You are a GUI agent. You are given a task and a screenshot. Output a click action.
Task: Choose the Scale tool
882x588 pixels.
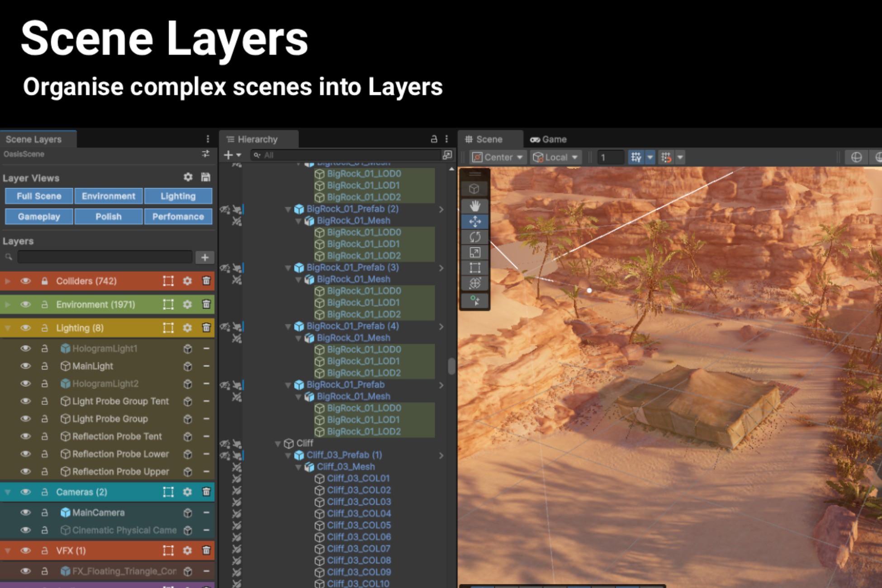474,252
